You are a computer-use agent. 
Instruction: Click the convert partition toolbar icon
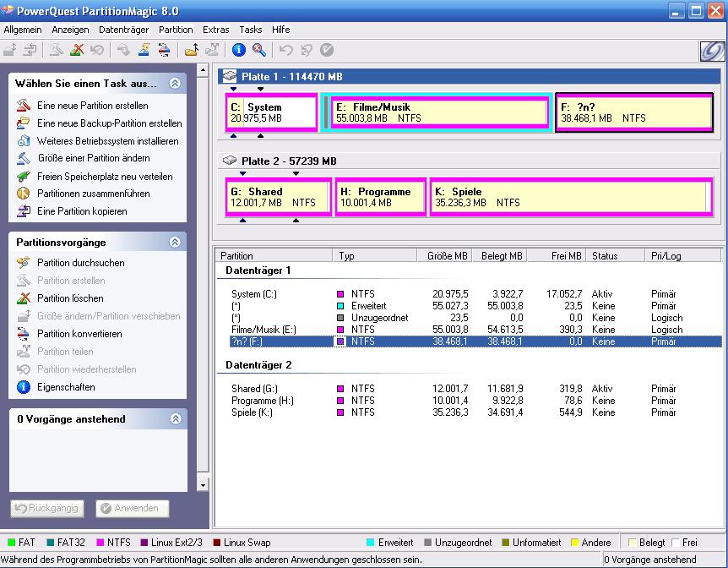[165, 50]
